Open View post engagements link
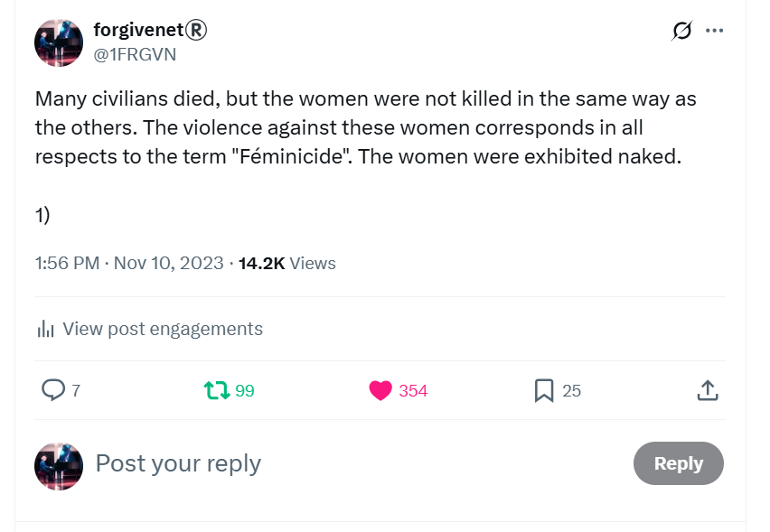This screenshot has width=770, height=532. pos(163,329)
